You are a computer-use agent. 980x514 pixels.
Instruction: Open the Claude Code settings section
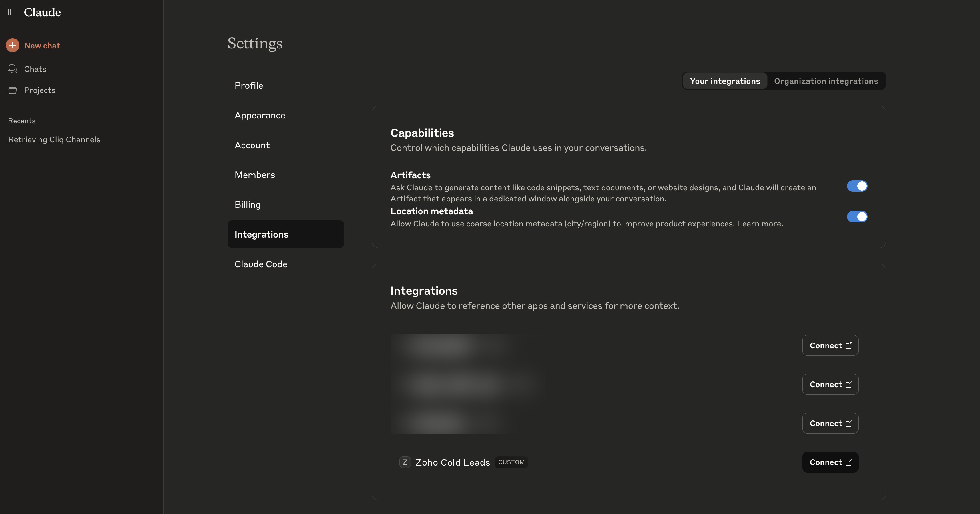[x=261, y=264]
